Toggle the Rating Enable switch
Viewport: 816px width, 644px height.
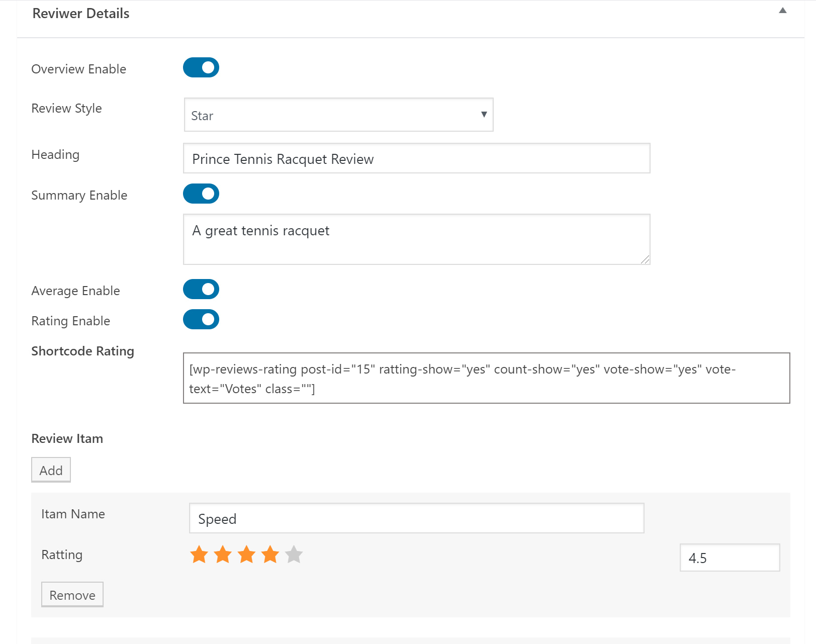[x=201, y=319]
